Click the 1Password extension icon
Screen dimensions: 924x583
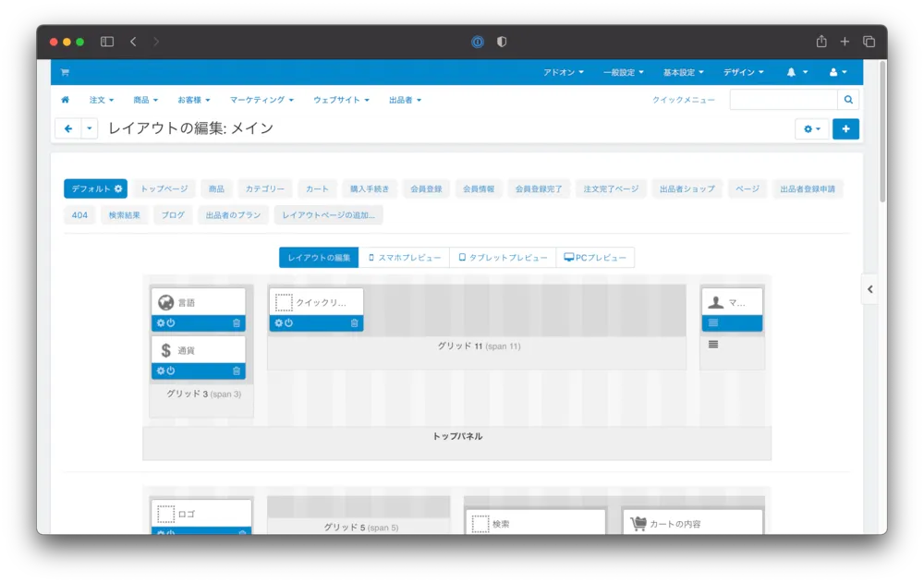[478, 42]
